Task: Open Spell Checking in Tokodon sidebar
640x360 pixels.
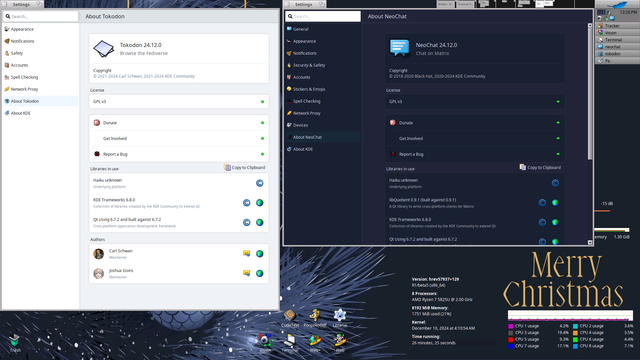Action: 40,77
